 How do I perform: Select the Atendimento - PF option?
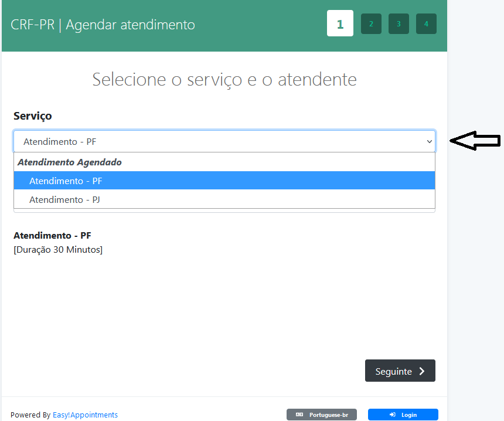tap(66, 181)
